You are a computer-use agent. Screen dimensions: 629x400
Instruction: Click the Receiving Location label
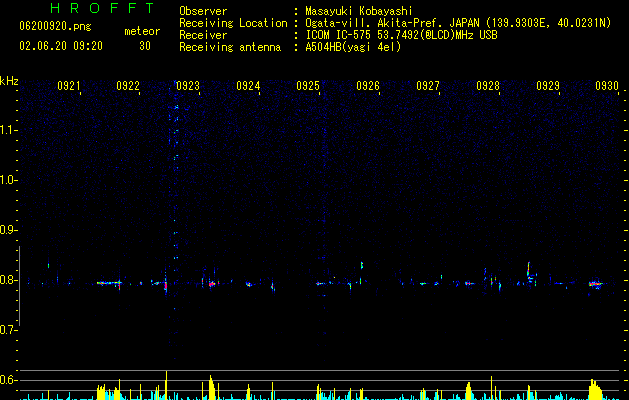coord(233,23)
